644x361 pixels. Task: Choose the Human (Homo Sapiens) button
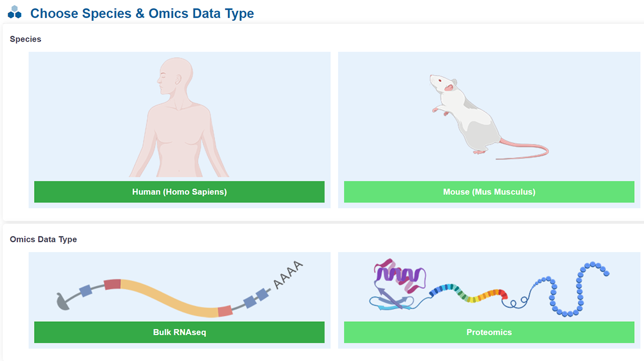(179, 192)
